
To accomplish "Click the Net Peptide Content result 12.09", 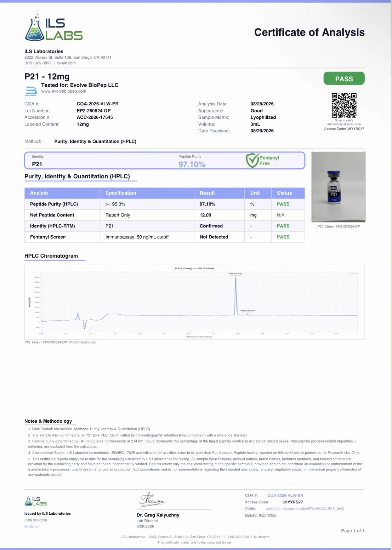I will 206,215.
